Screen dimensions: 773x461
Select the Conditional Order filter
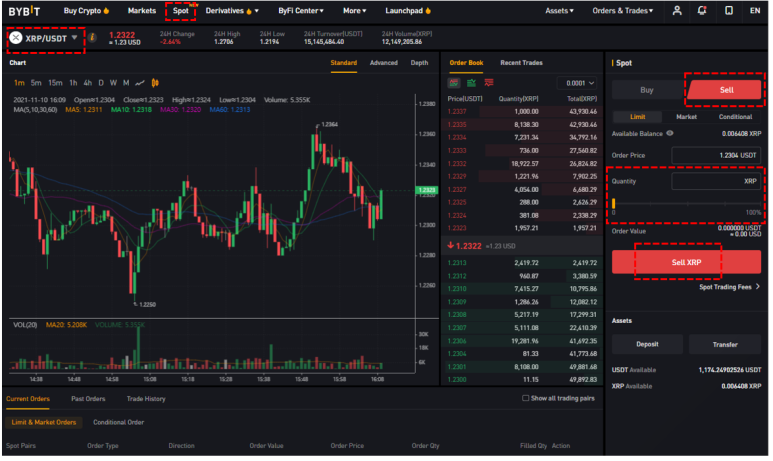[x=119, y=425]
